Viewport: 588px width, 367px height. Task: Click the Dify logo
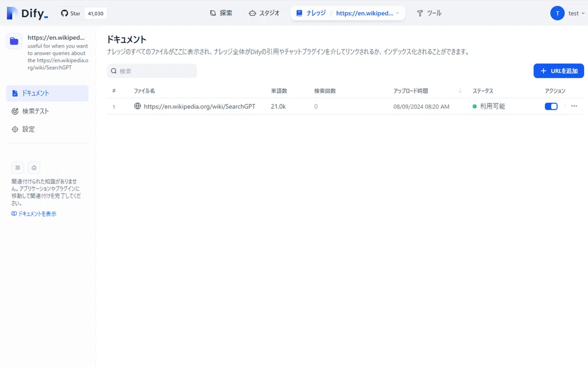coord(27,13)
